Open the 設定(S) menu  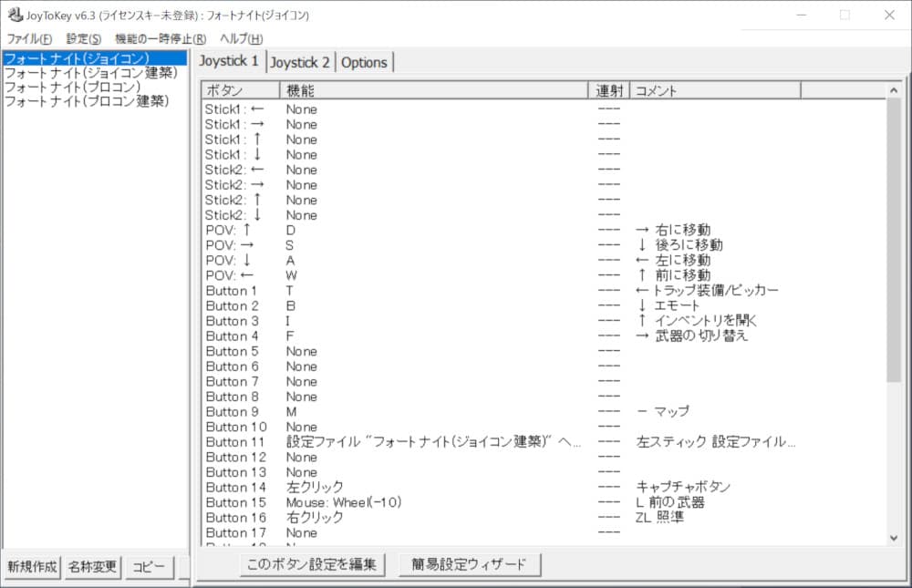tap(84, 38)
